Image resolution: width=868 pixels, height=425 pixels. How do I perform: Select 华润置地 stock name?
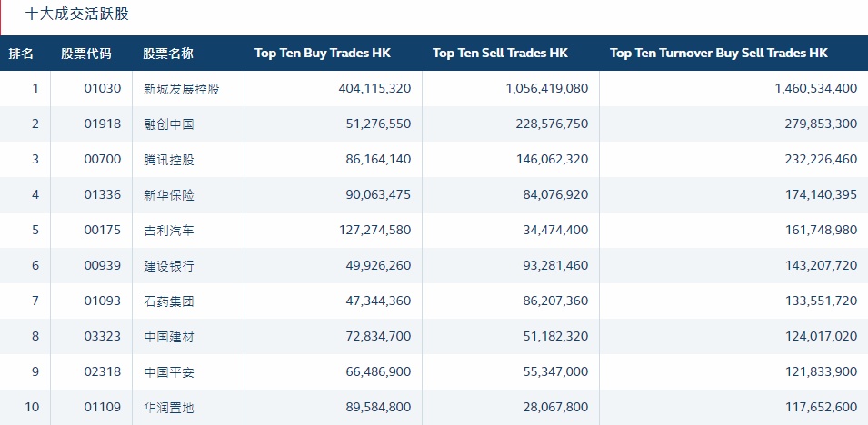(169, 408)
